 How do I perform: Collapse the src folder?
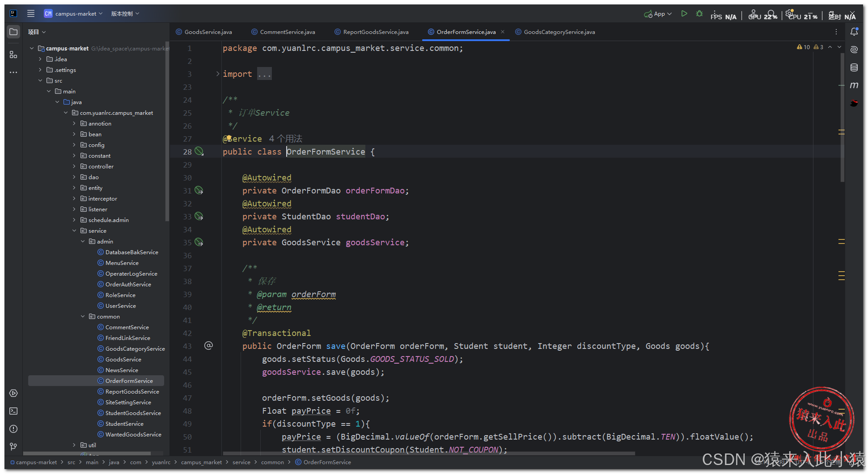pyautogui.click(x=40, y=80)
